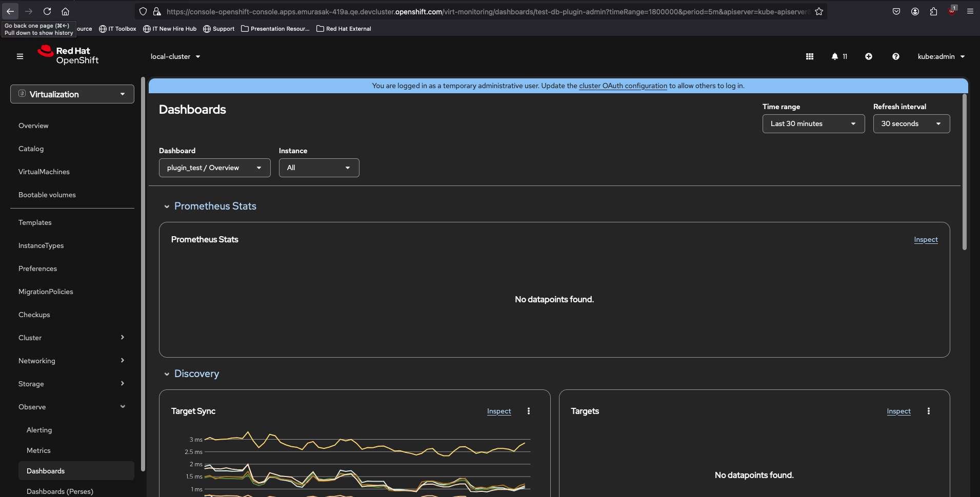Open the application launcher grid
The height and width of the screenshot is (497, 980).
tap(810, 56)
